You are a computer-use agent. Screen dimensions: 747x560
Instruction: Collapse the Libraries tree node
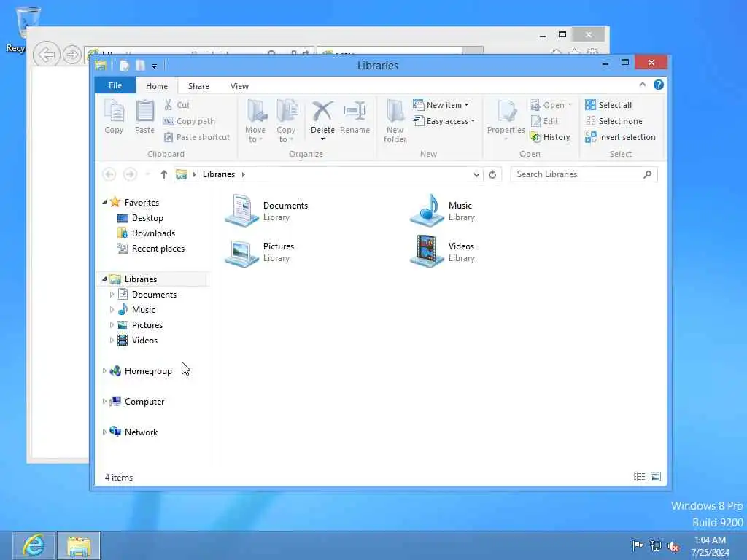(104, 279)
